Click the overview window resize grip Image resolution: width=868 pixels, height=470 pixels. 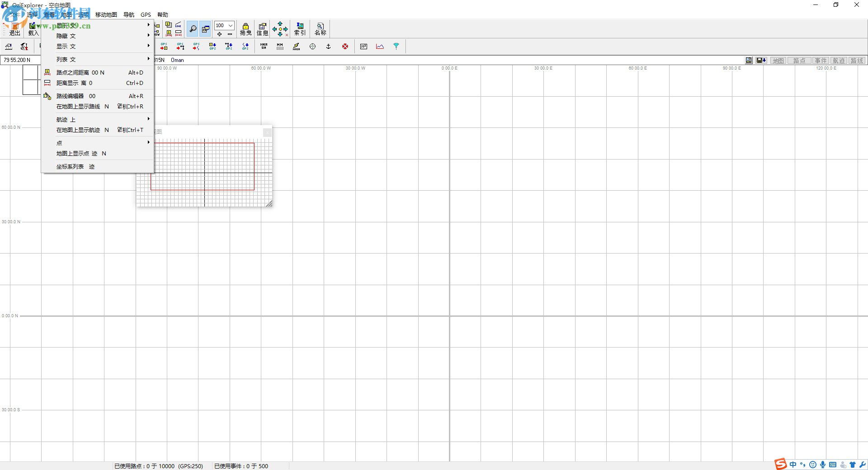pyautogui.click(x=269, y=204)
